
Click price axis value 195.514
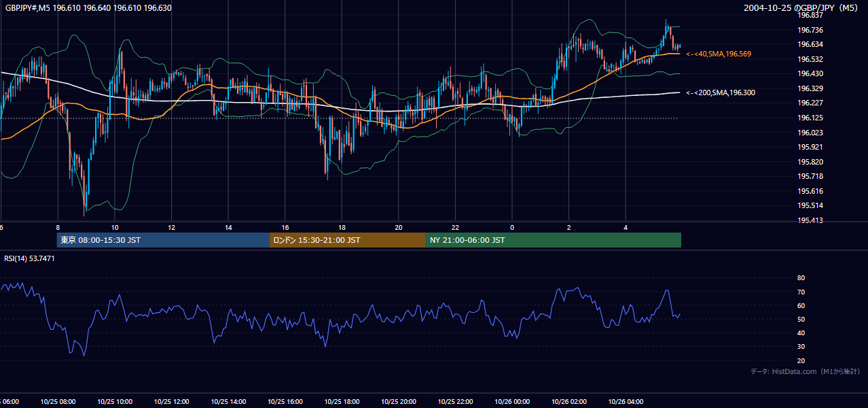pos(810,205)
